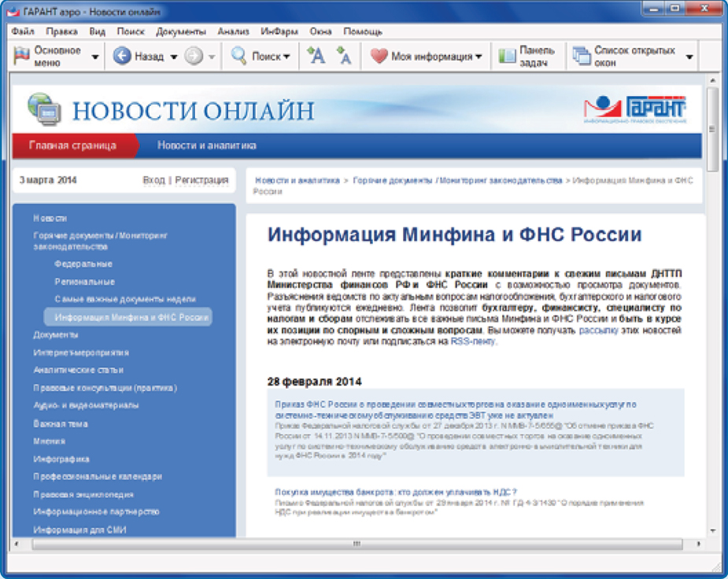Screen dimensions: 728x579
Task: Click the Список открытых окон icon
Action: [582, 56]
